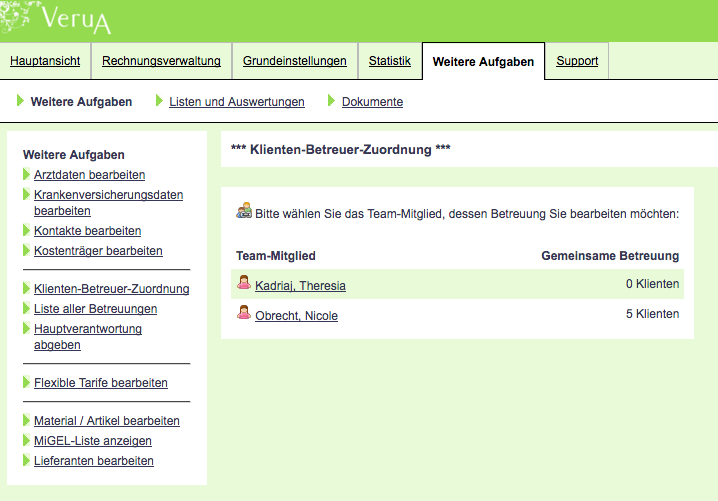Open Krankenversicherungsdaten bearbeiten in sidebar

108,203
